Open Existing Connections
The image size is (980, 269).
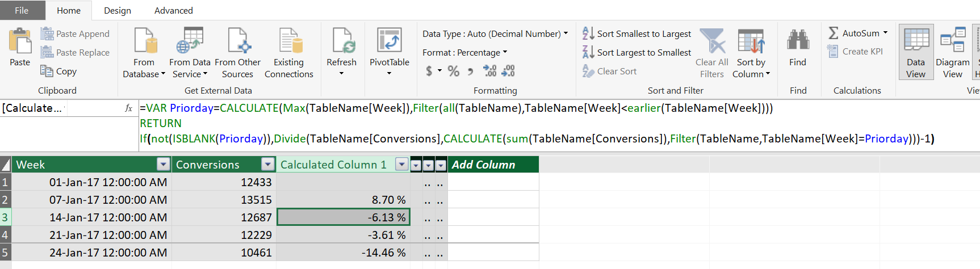[x=289, y=53]
